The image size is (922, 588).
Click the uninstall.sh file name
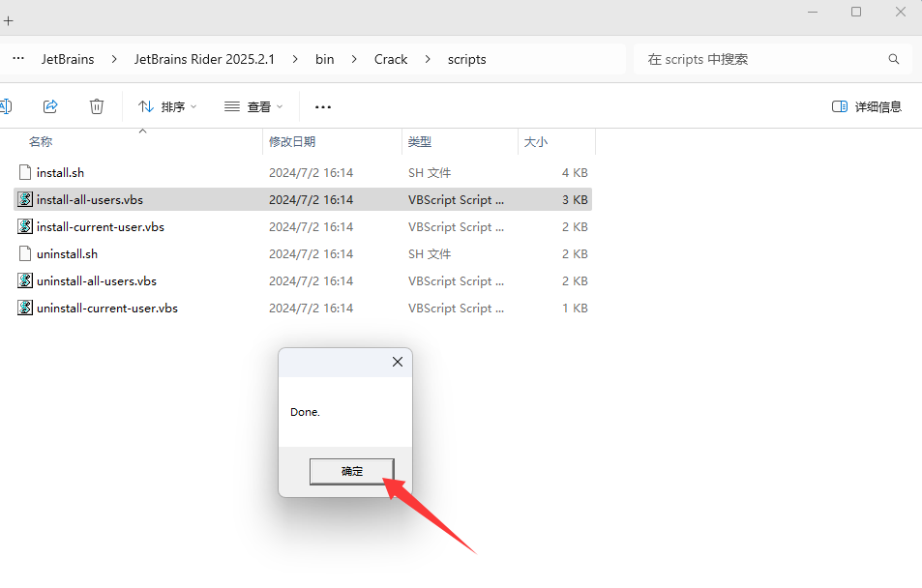pyautogui.click(x=67, y=254)
